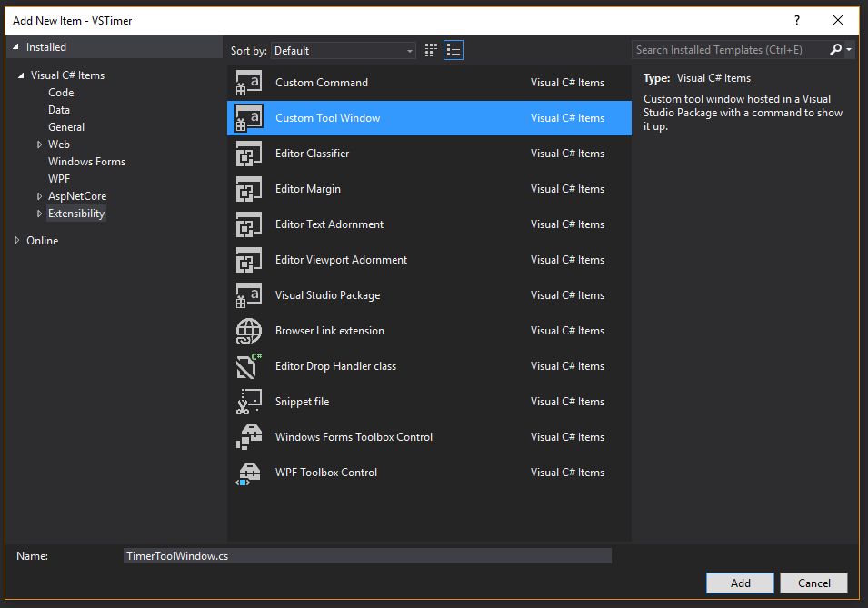
Task: Select Windows Forms Toolbox Control name
Action: [x=354, y=437]
